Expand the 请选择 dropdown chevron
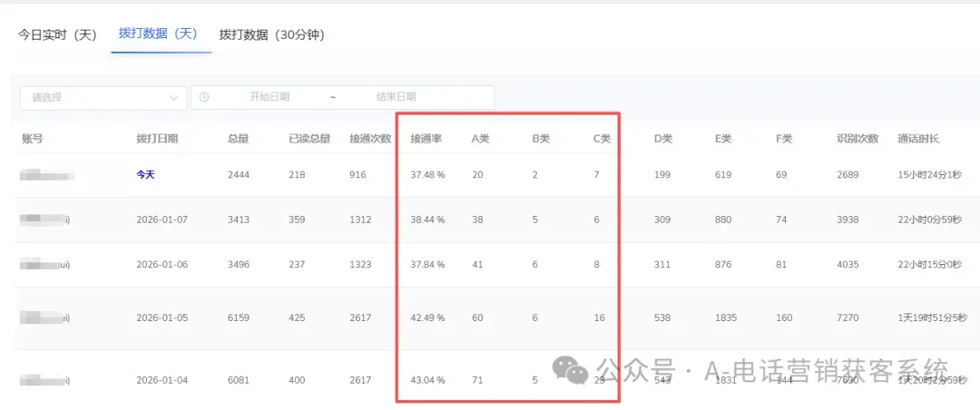Screen dimensions: 980x410 click(x=173, y=97)
